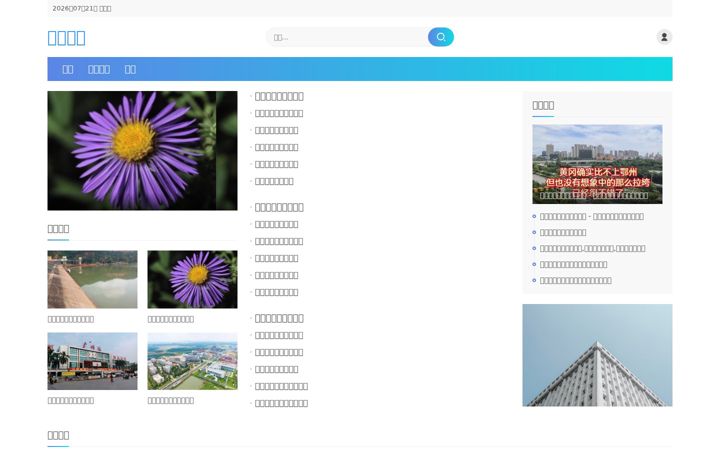Open the bus station building thumbnail
The height and width of the screenshot is (450, 720).
point(92,361)
